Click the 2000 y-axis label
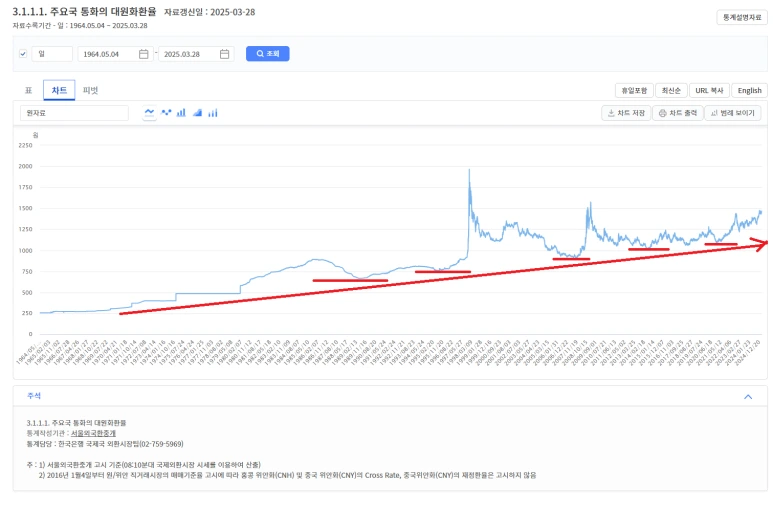773x531 pixels. (25, 166)
